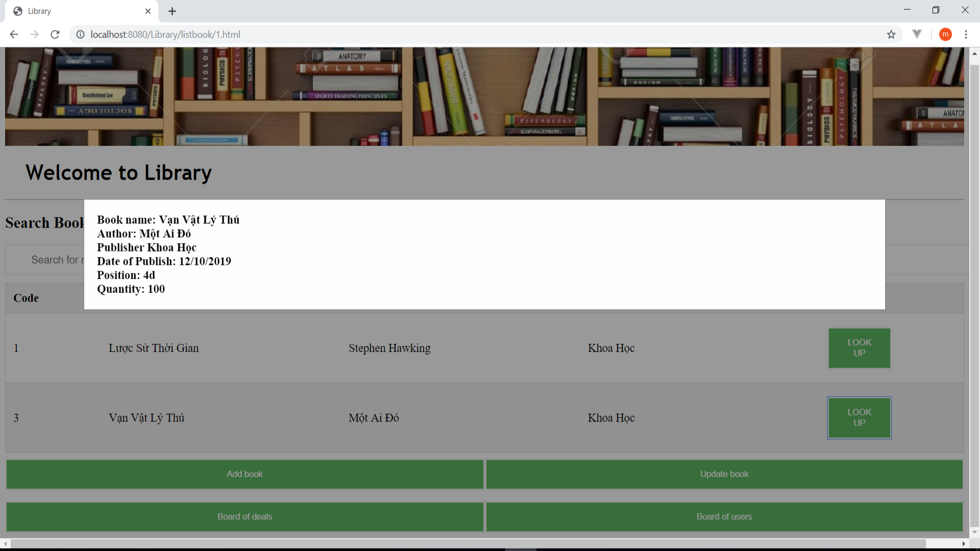Click the Add book button

pos(244,474)
